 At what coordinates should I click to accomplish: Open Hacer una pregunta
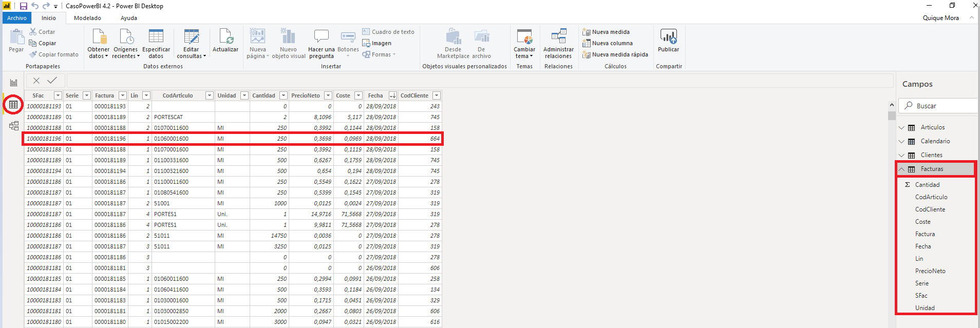click(x=322, y=44)
